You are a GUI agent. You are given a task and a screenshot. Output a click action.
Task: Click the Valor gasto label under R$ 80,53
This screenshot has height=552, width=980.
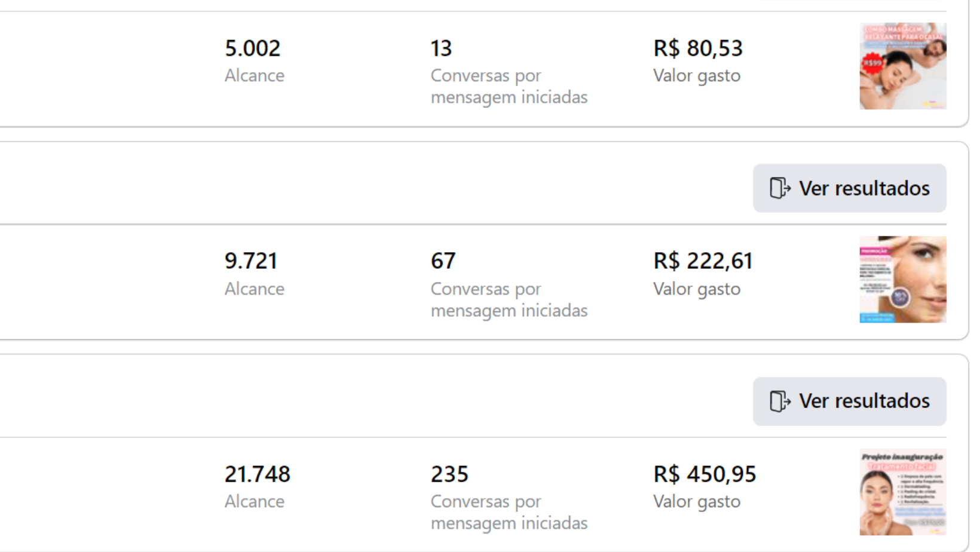click(696, 76)
